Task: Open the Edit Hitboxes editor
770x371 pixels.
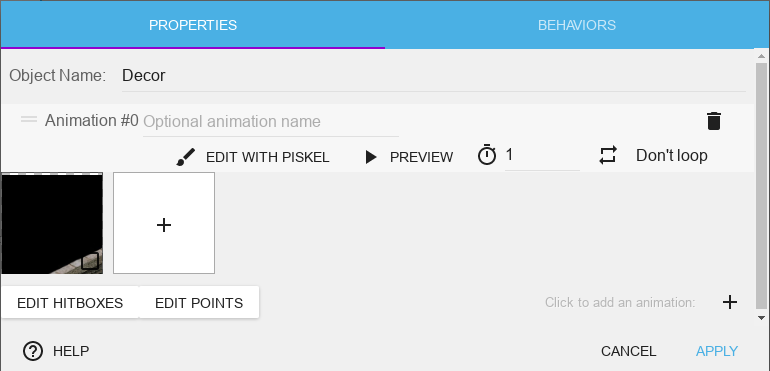Action: [x=70, y=303]
